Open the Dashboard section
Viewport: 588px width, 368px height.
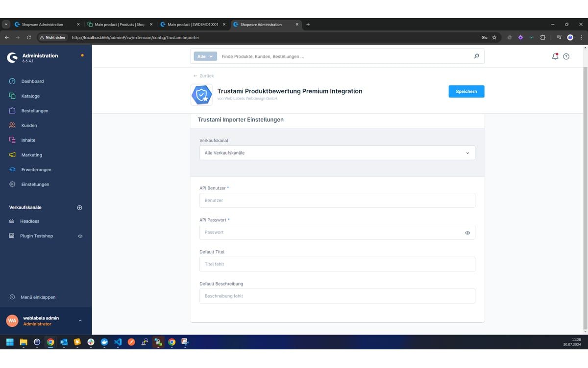coord(32,81)
